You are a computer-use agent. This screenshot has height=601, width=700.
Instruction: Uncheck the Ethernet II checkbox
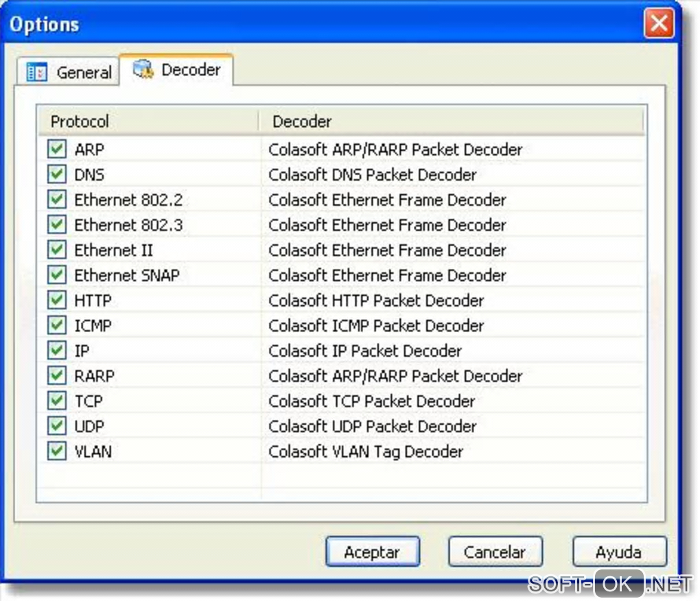click(x=57, y=250)
